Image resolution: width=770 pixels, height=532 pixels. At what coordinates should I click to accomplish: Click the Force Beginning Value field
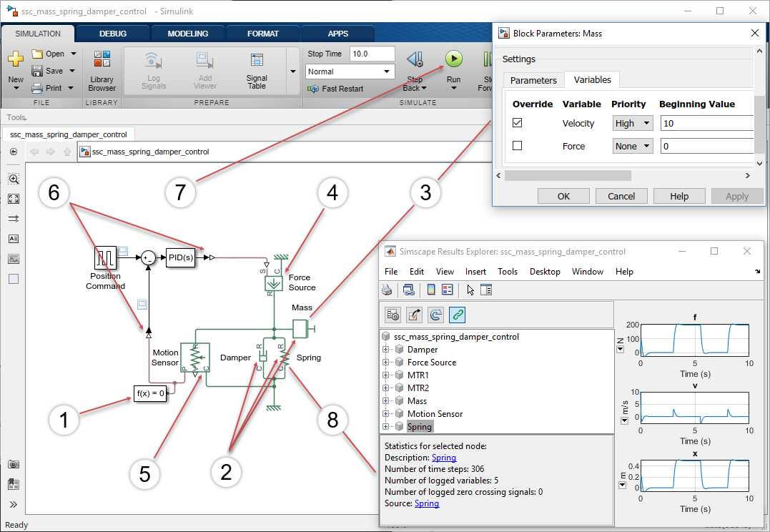[706, 146]
